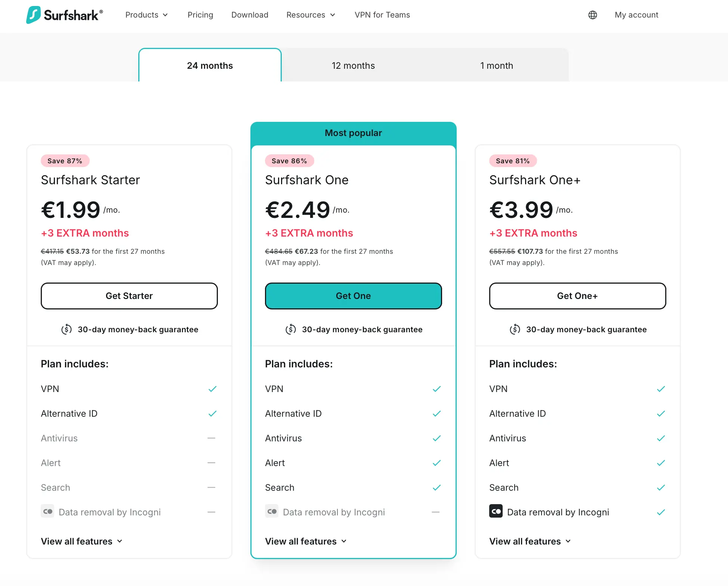Expand the Resources dropdown menu

tap(311, 15)
